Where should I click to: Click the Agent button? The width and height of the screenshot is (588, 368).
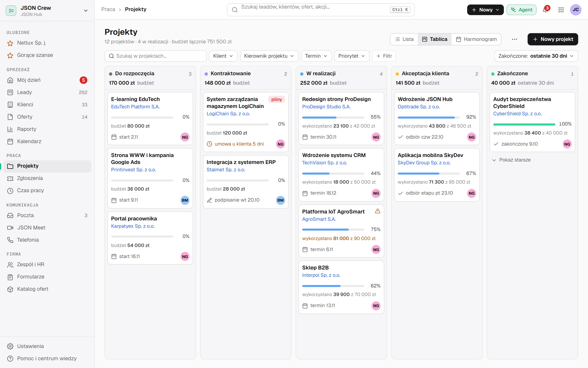[x=521, y=10]
